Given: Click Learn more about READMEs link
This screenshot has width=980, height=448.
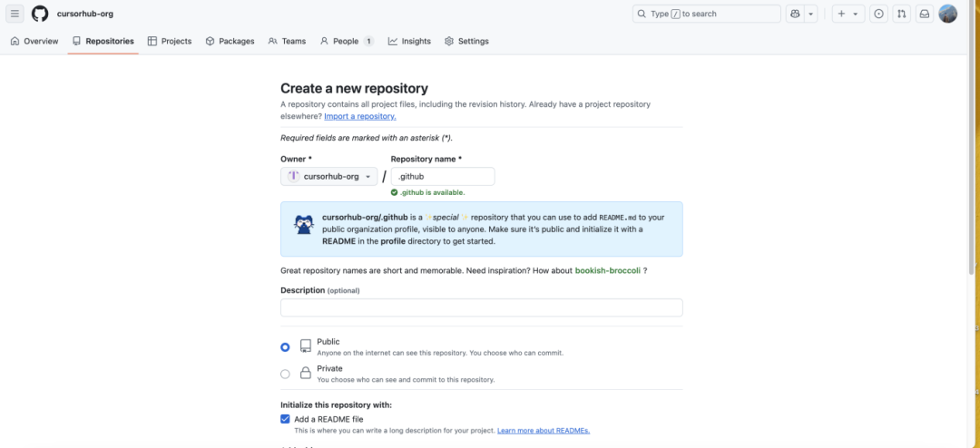Looking at the screenshot, I should (x=543, y=430).
